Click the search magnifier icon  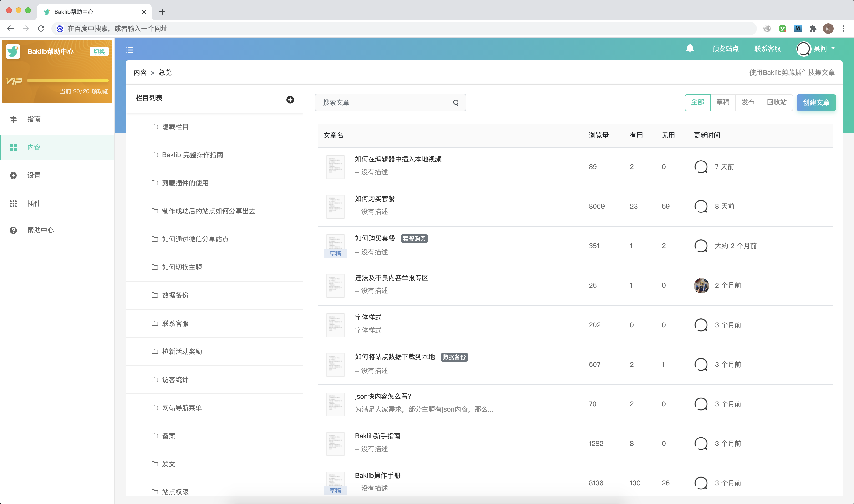click(x=456, y=103)
